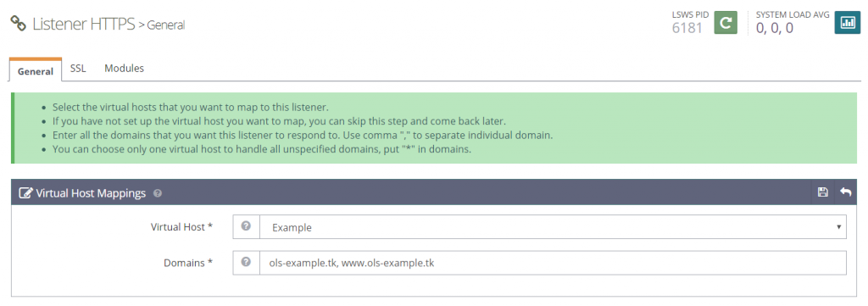Click the Virtual Host Mappings panel title

coord(91,193)
